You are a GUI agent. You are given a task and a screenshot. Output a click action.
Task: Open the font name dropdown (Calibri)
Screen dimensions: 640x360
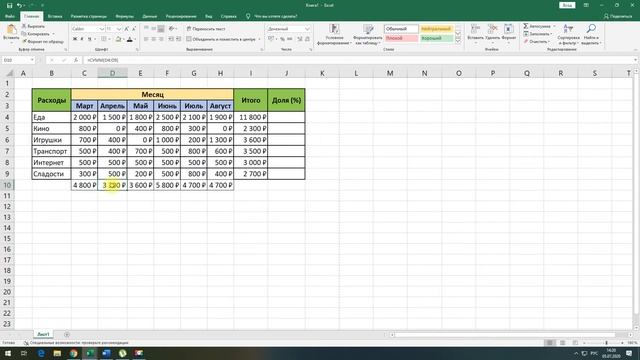(x=102, y=29)
